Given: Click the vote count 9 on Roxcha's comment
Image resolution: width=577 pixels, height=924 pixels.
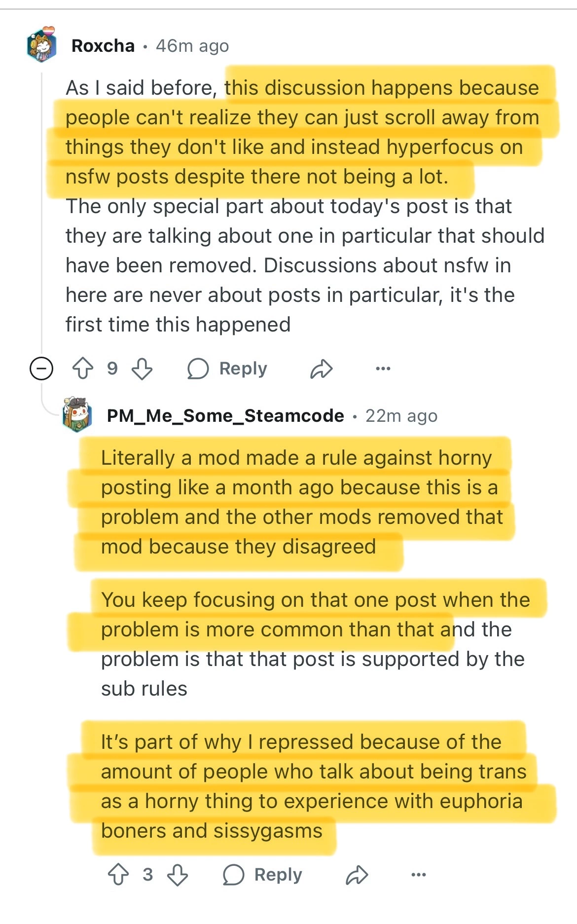Looking at the screenshot, I should [112, 369].
